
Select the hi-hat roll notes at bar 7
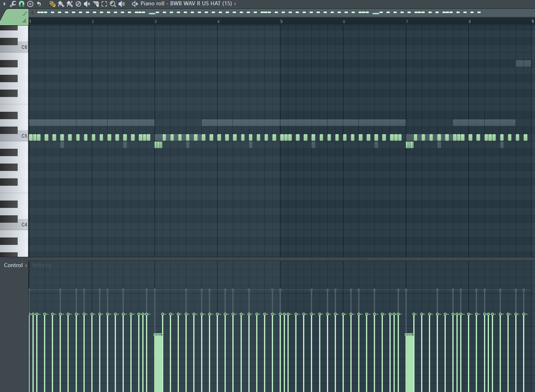point(410,145)
